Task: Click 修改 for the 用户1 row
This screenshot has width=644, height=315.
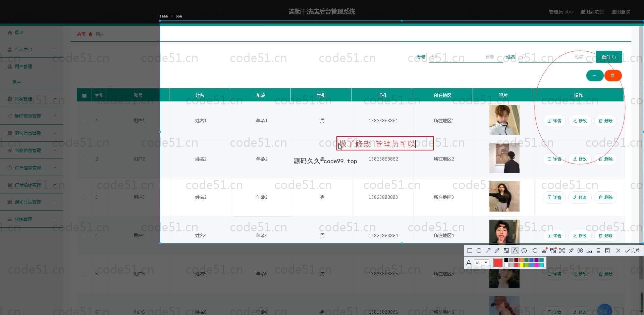Action: 580,121
